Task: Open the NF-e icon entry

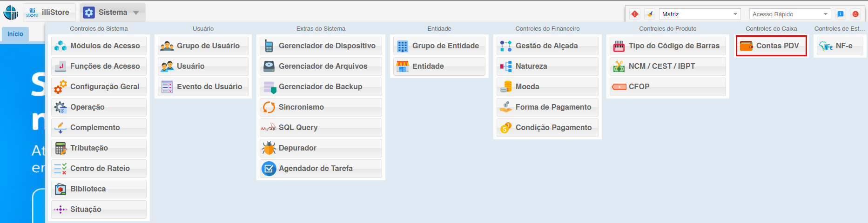Action: tap(826, 46)
